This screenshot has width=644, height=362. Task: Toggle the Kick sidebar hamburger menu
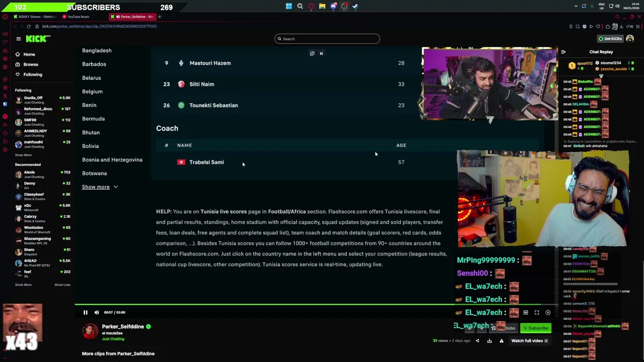click(19, 39)
